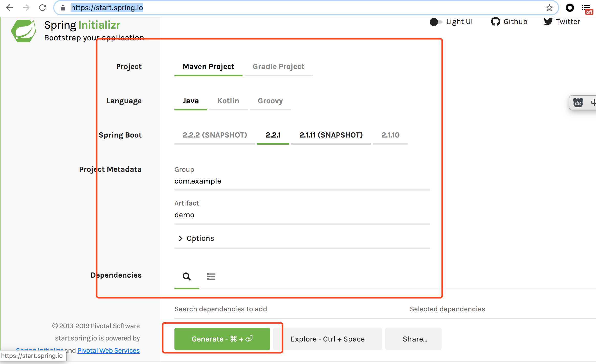Reload the page with the refresh icon

point(42,8)
